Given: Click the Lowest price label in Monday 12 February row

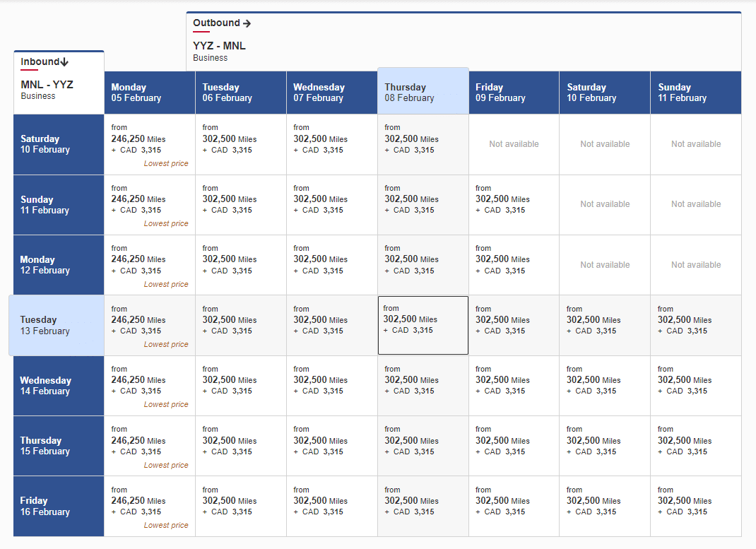Looking at the screenshot, I should point(166,284).
